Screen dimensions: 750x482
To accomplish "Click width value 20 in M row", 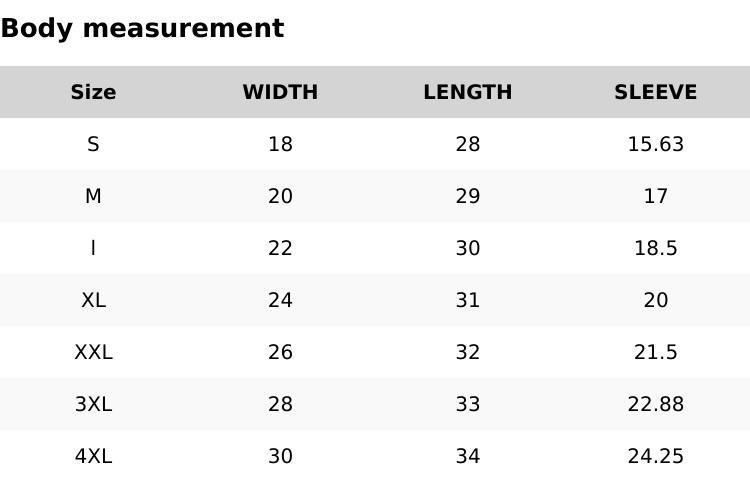I will click(280, 196).
